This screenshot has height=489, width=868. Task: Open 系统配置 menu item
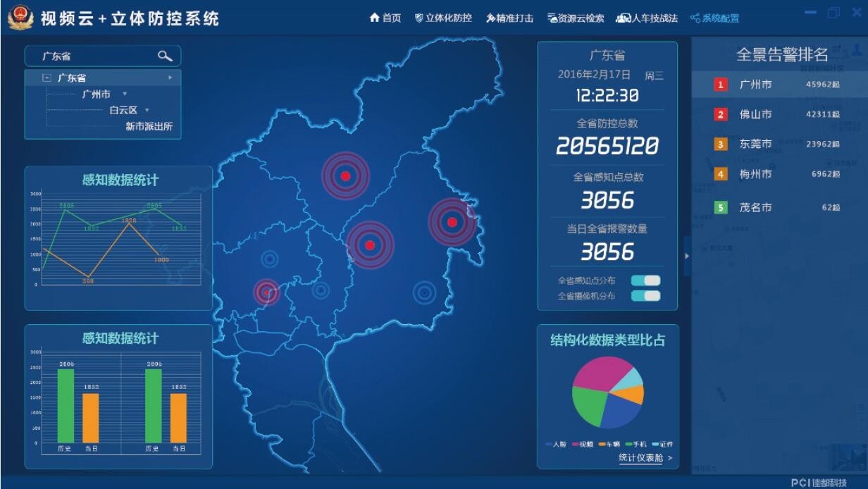click(714, 18)
